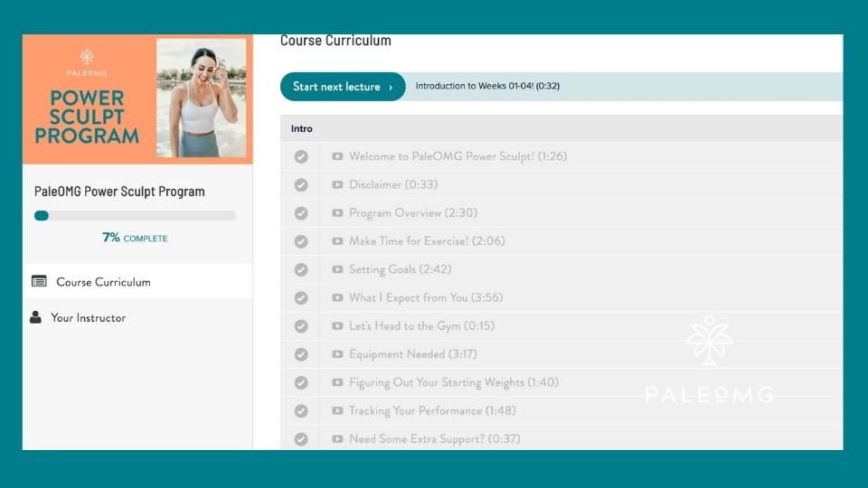
Task: Toggle completion check for What I Expect from You
Action: 301,297
